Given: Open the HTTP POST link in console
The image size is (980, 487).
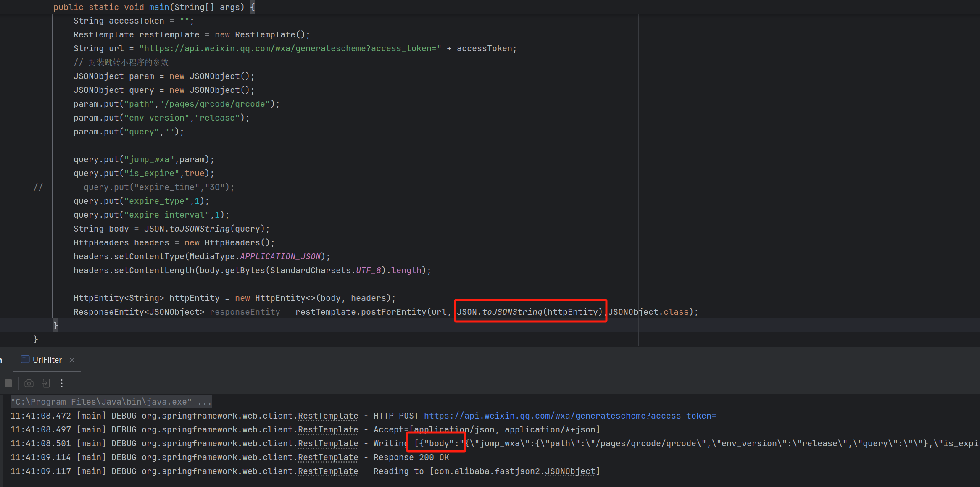Looking at the screenshot, I should point(569,416).
